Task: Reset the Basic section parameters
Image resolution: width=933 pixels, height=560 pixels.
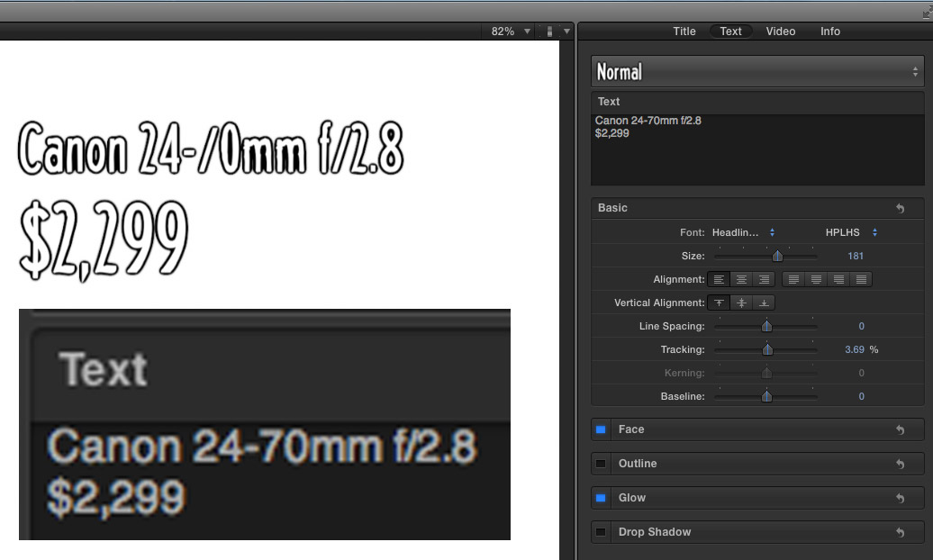Action: tap(901, 208)
